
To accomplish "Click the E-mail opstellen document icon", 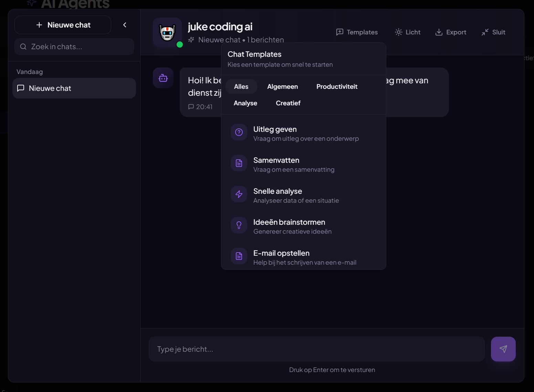I will pyautogui.click(x=239, y=256).
